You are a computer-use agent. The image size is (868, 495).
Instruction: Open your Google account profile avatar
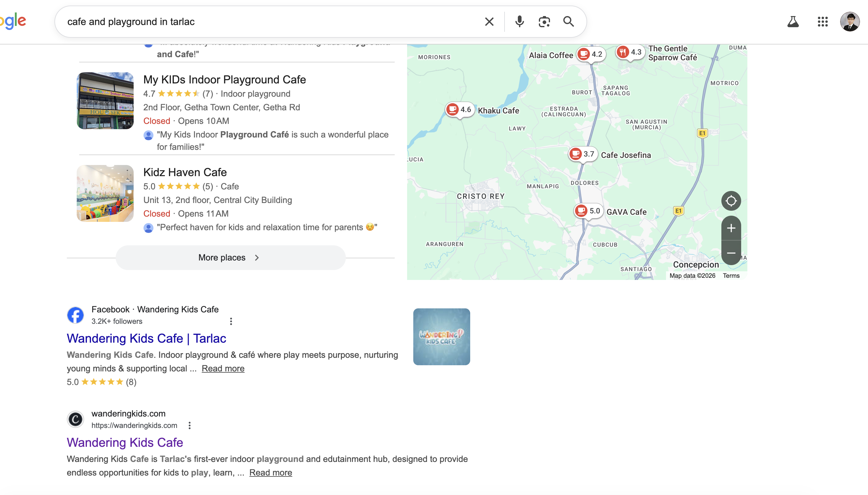click(850, 21)
